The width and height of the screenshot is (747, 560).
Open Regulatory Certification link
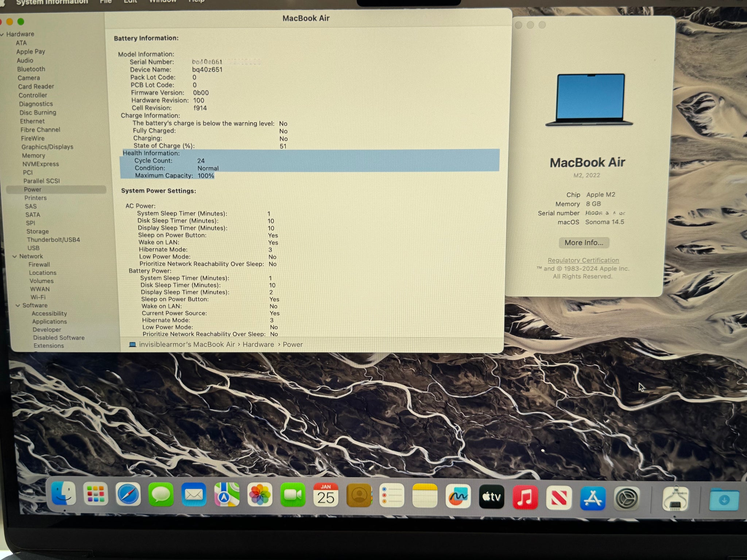coord(583,260)
